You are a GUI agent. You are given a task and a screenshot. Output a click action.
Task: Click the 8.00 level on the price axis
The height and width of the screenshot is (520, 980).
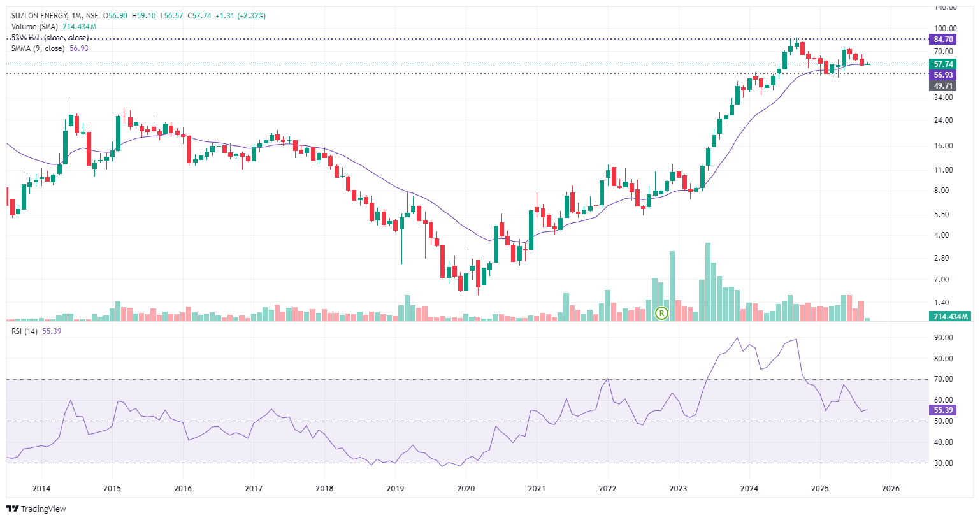click(x=942, y=191)
